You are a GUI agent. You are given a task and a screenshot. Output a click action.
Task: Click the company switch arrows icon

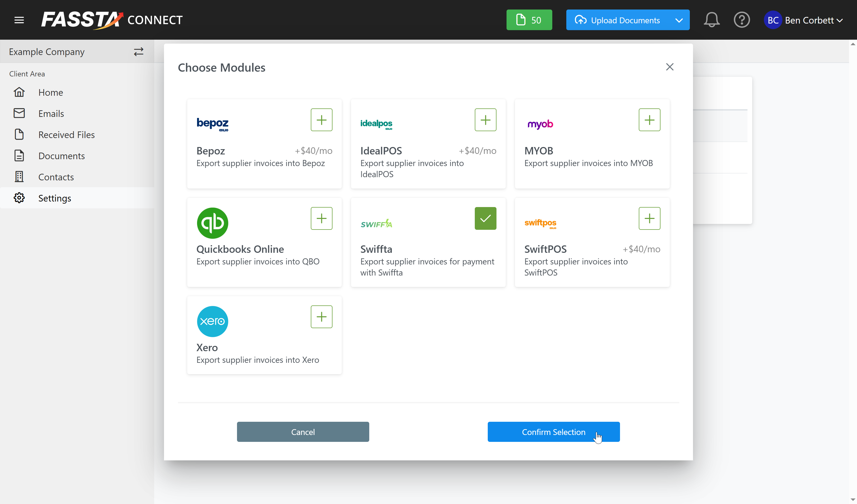pyautogui.click(x=138, y=52)
